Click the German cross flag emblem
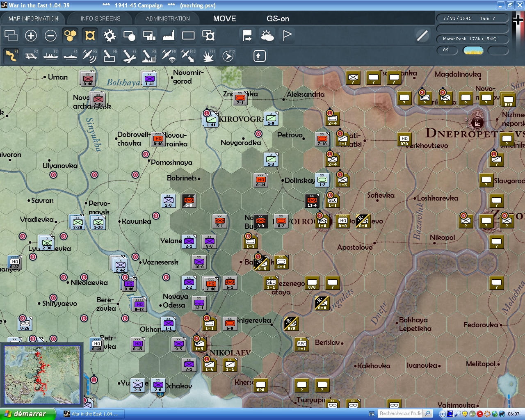Viewport: 525px width, 420px height. (x=518, y=20)
